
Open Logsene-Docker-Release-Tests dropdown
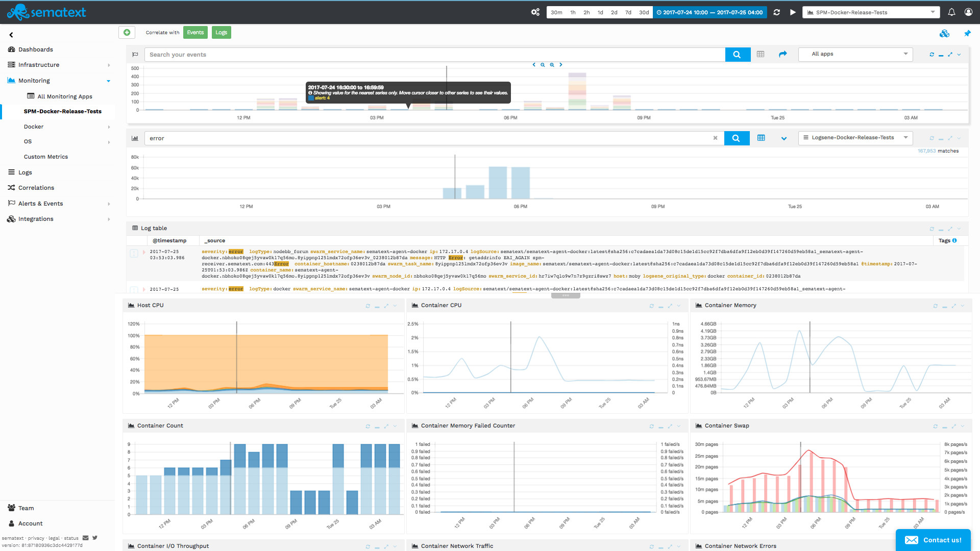(855, 138)
